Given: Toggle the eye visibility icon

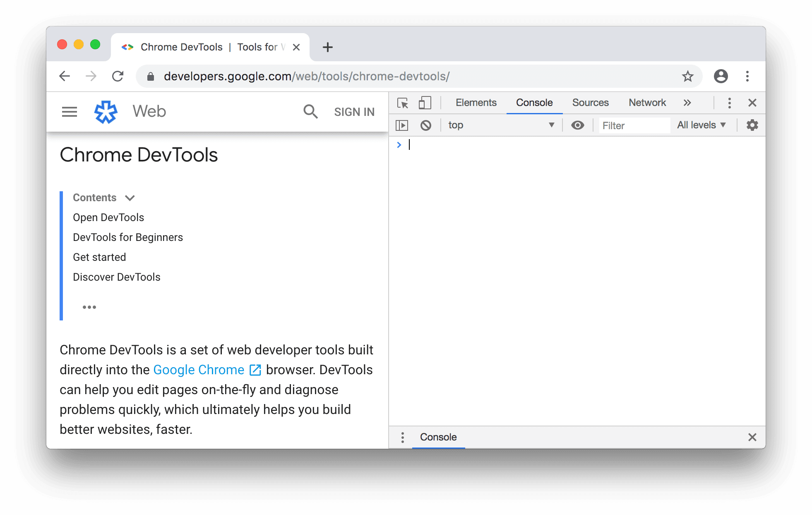Looking at the screenshot, I should [x=578, y=125].
